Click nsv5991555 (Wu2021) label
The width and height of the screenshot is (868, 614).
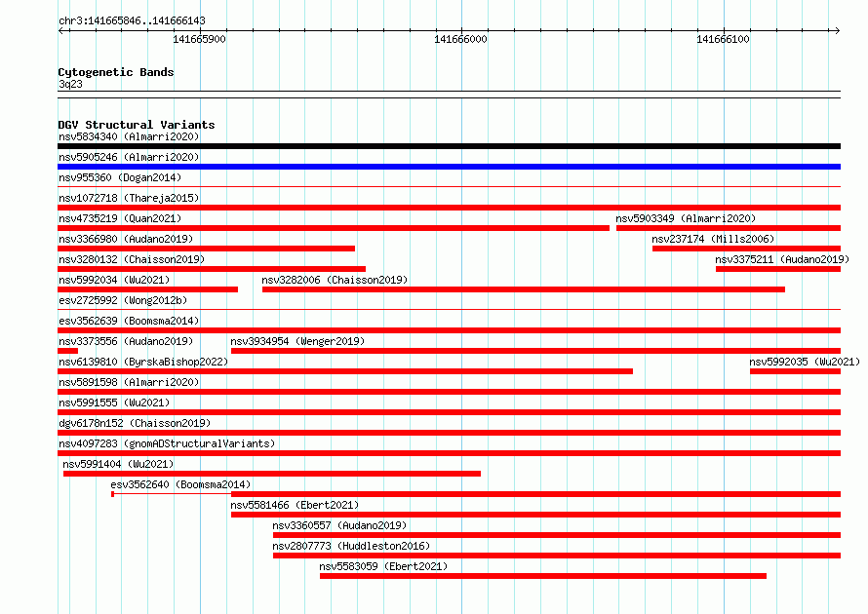[114, 403]
